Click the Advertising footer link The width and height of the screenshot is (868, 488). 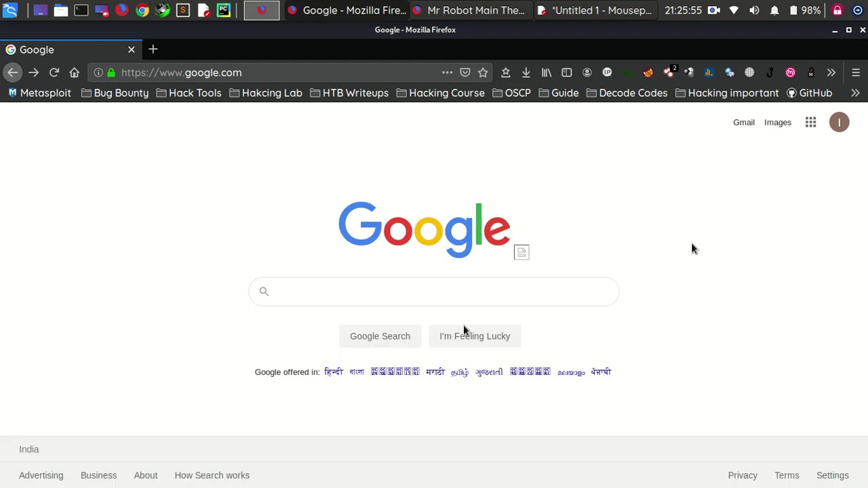pos(41,475)
